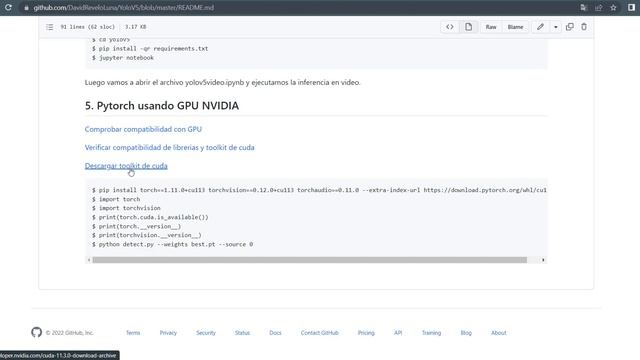
Task: Click the GitHub README URL in address bar
Action: pyautogui.click(x=124, y=8)
